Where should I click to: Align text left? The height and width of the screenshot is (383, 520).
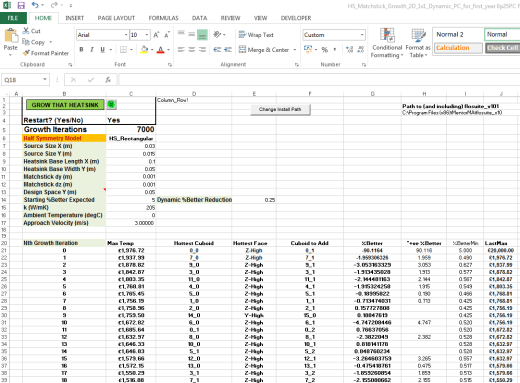click(181, 50)
